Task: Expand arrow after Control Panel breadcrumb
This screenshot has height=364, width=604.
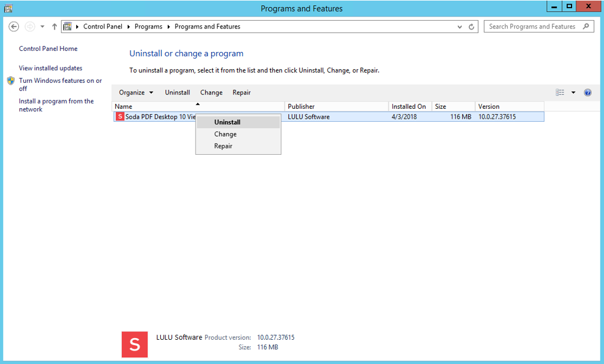Action: 129,27
